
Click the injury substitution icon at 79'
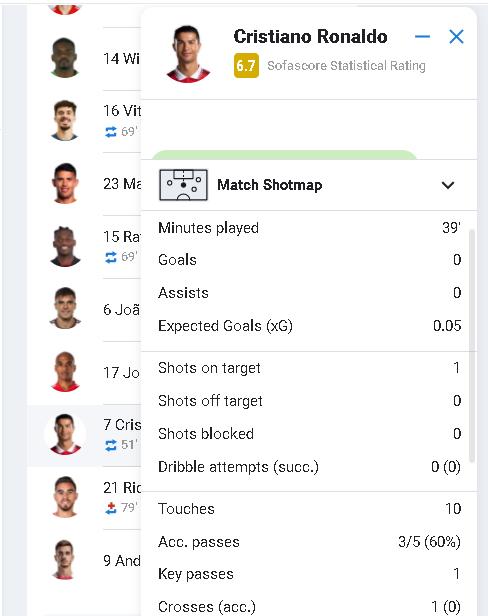[111, 508]
